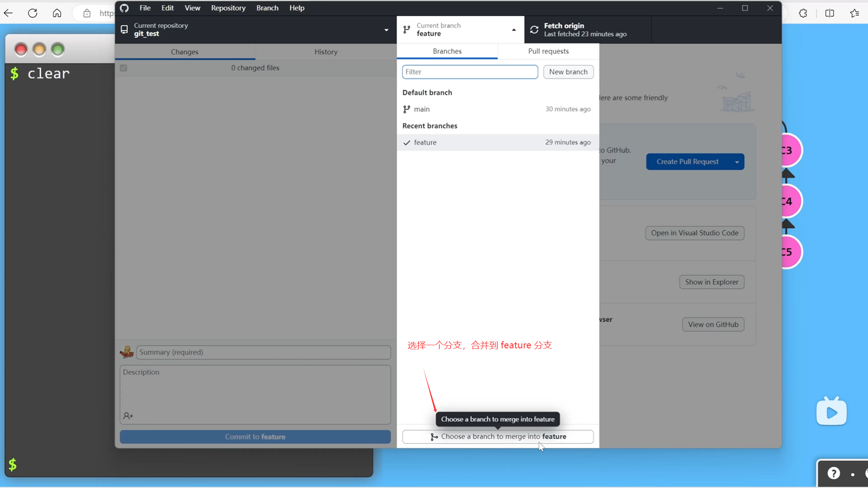Click the fetch origin sync icon
This screenshot has width=868, height=488.
click(534, 30)
